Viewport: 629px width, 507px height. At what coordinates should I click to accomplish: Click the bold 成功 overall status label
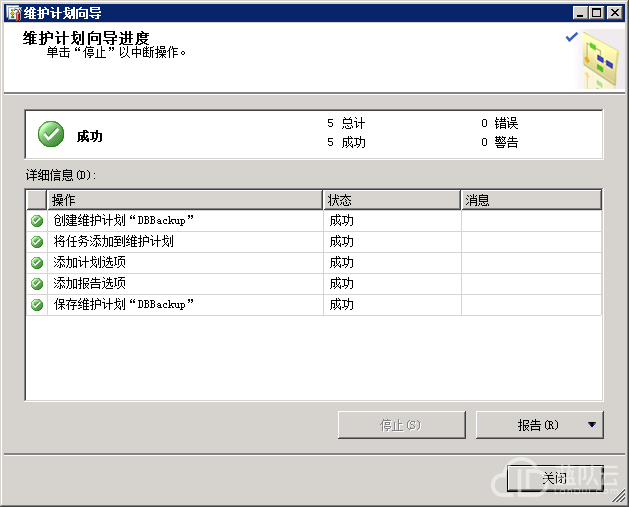click(89, 136)
